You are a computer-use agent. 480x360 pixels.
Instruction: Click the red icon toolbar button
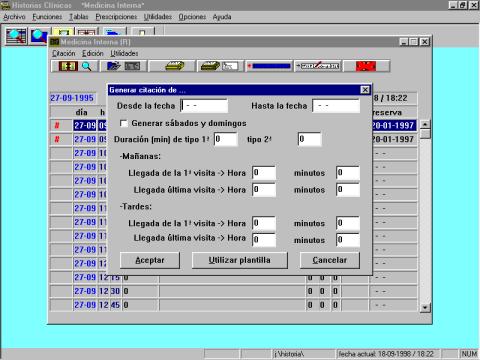click(366, 66)
